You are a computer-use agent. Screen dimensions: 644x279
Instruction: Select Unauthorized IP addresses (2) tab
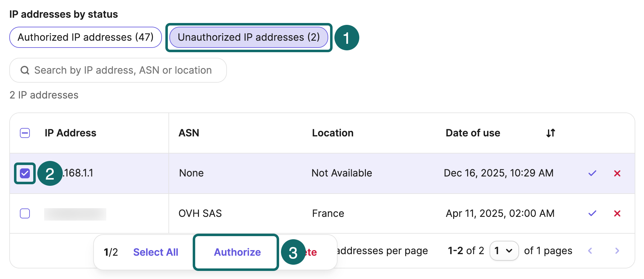pyautogui.click(x=248, y=37)
